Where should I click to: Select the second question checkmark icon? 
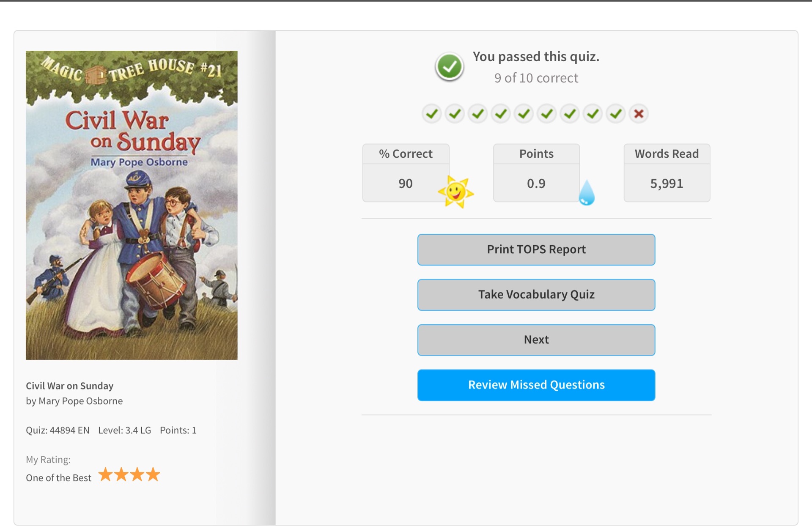(455, 114)
